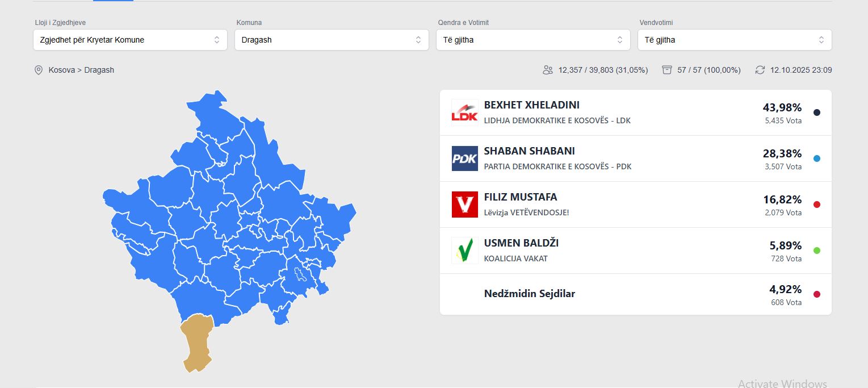Click the PDK party logo icon
The height and width of the screenshot is (388, 868).
[464, 158]
